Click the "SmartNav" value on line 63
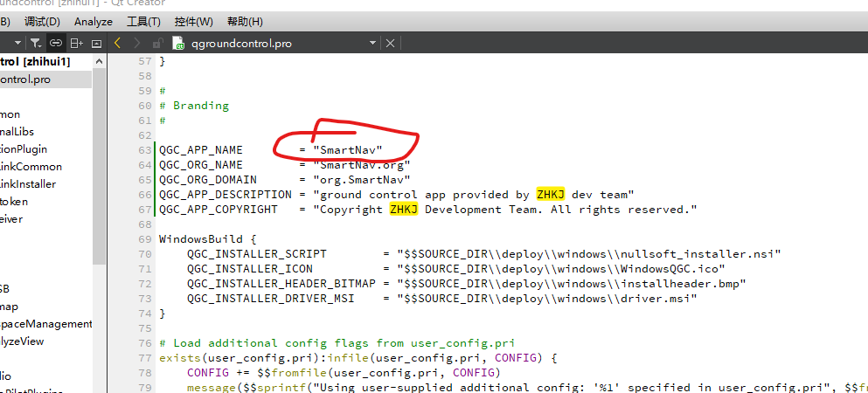 348,150
